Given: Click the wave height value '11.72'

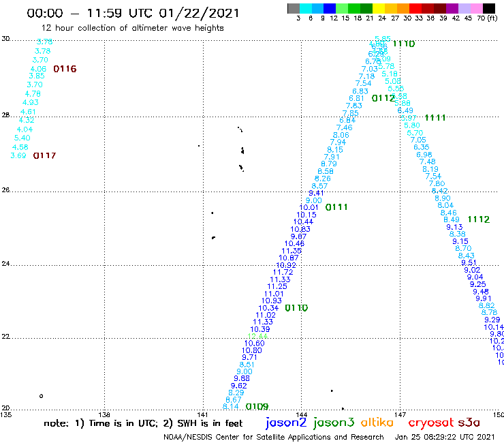Looking at the screenshot, I should pos(283,272).
